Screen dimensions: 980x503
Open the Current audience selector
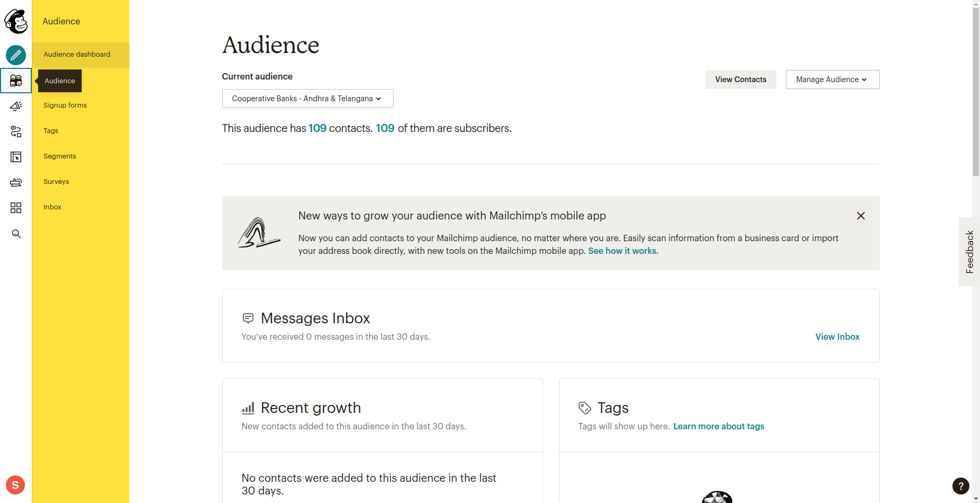(307, 99)
